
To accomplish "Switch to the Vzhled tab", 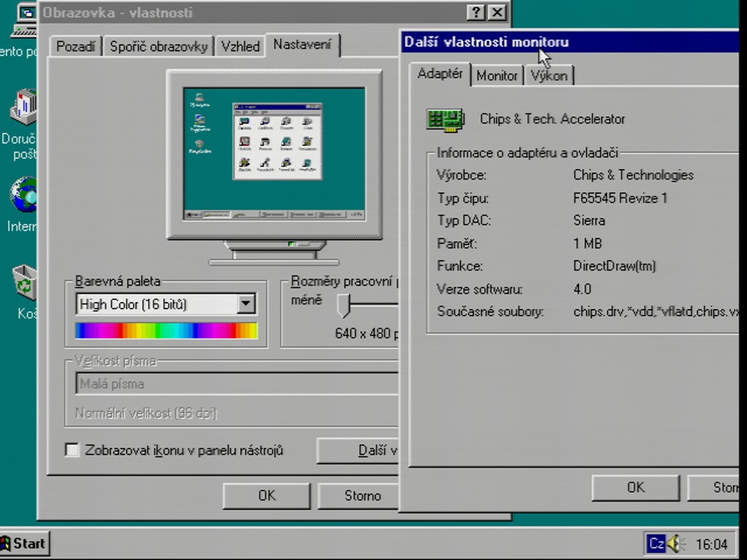I will pyautogui.click(x=240, y=47).
